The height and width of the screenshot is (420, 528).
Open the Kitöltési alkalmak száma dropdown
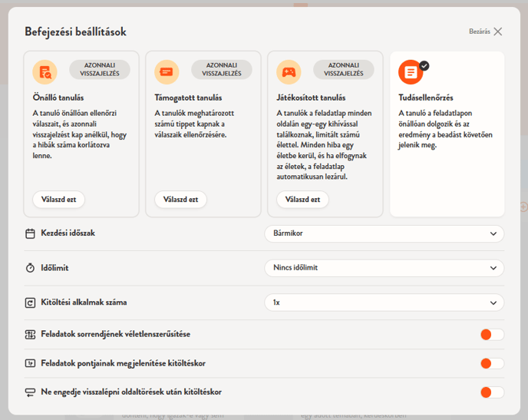pos(384,303)
